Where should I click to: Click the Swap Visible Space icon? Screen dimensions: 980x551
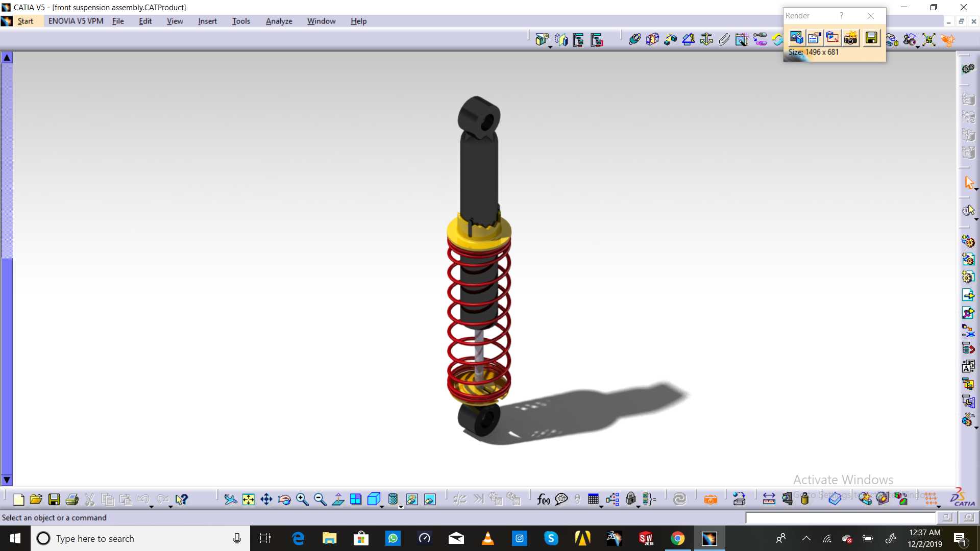[430, 499]
